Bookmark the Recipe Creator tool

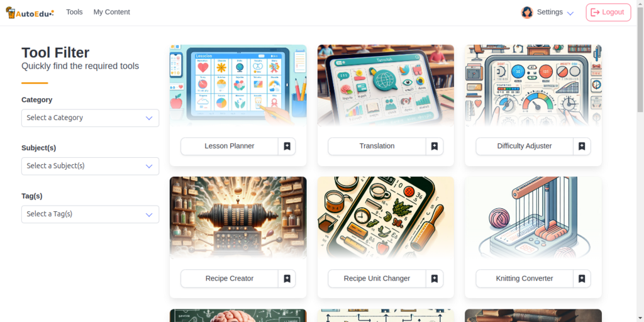(287, 279)
